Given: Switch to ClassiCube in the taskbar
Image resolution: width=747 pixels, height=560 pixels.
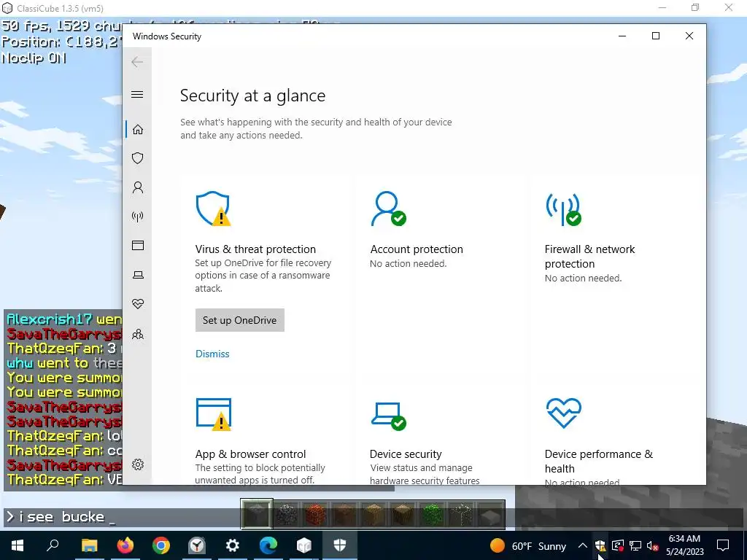Looking at the screenshot, I should pos(304,545).
